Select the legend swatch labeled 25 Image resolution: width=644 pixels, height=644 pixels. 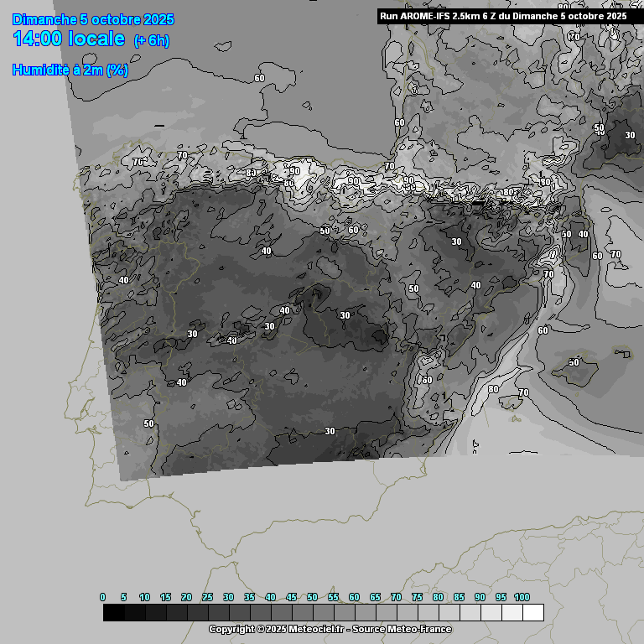218,613
